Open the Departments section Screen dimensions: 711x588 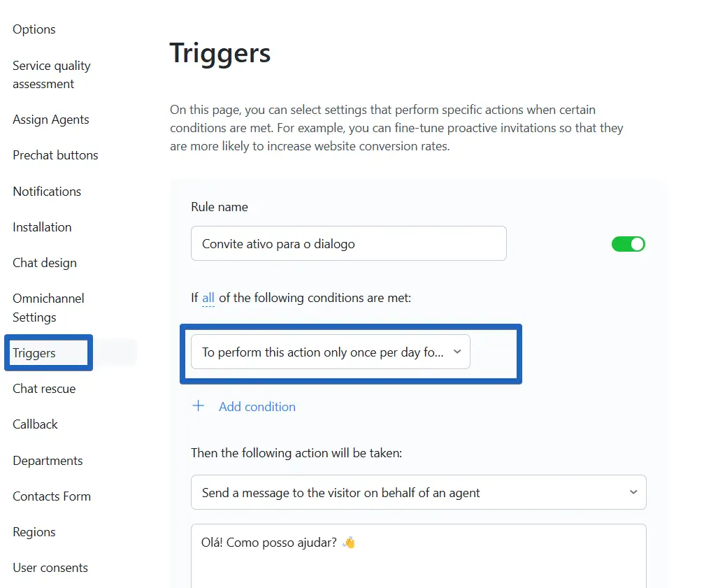[x=48, y=461]
